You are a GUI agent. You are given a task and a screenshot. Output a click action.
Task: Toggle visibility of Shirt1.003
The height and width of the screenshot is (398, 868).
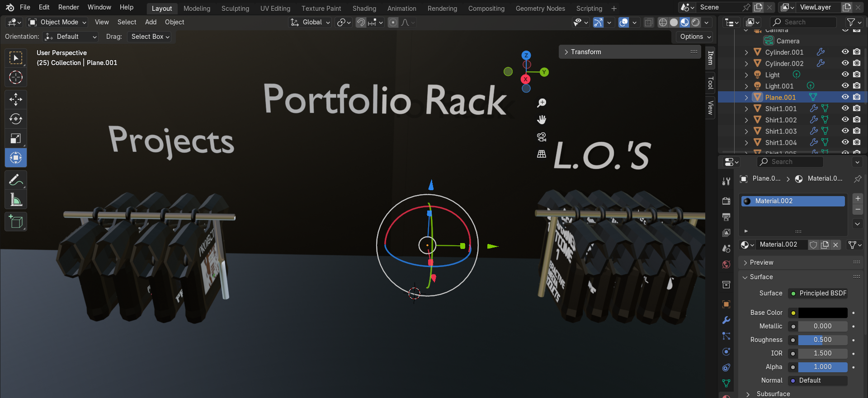[x=845, y=131]
